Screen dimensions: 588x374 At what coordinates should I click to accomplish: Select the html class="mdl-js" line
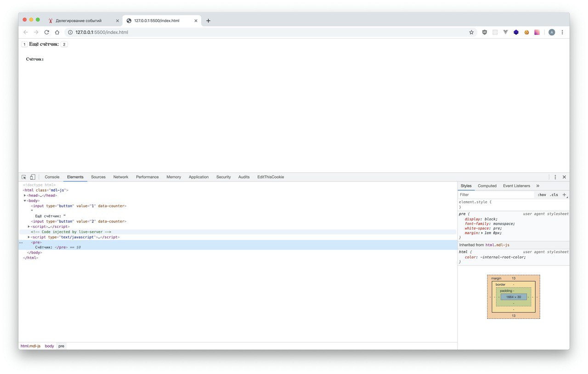click(x=46, y=190)
